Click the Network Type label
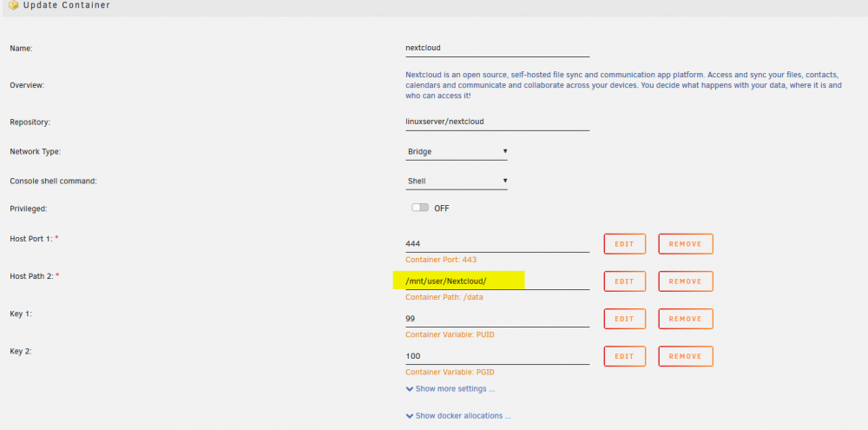This screenshot has width=868, height=430. 36,151
